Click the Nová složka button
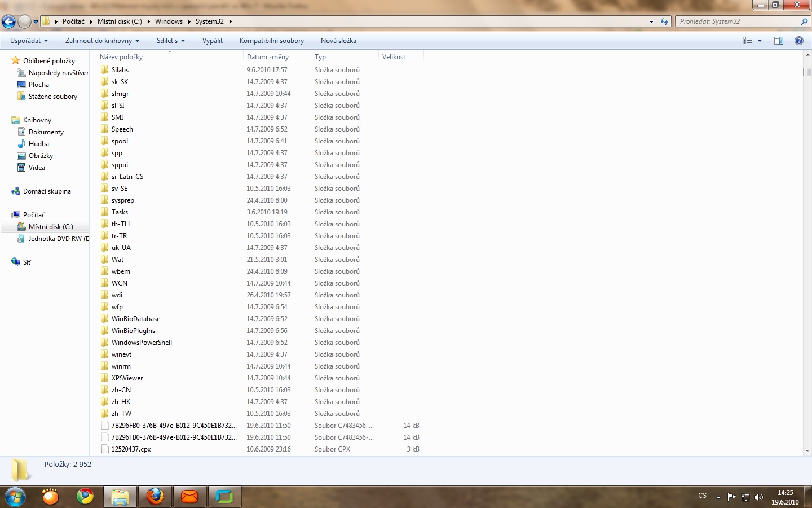Viewport: 812px width, 508px height. [338, 41]
